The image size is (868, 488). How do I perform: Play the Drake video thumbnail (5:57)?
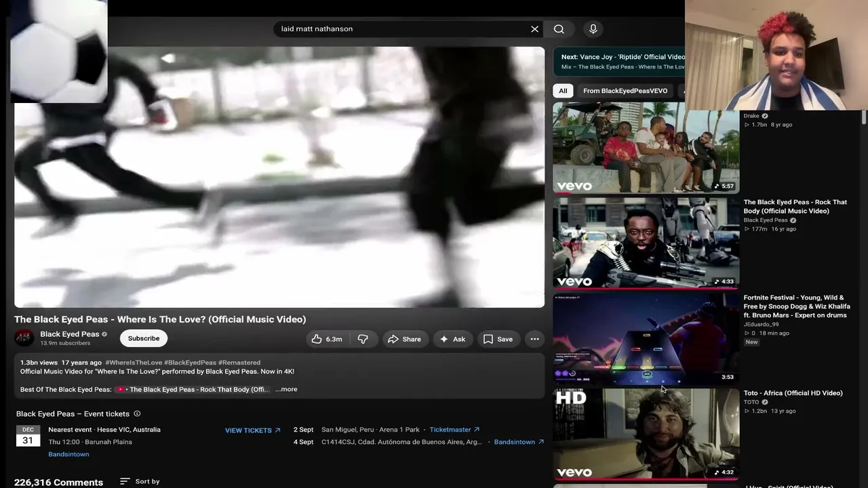click(x=646, y=148)
